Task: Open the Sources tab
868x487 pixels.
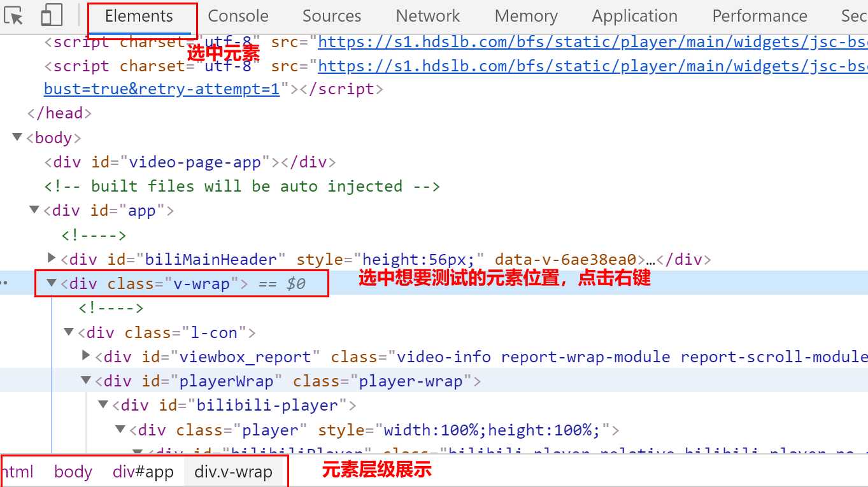Action: [x=332, y=16]
